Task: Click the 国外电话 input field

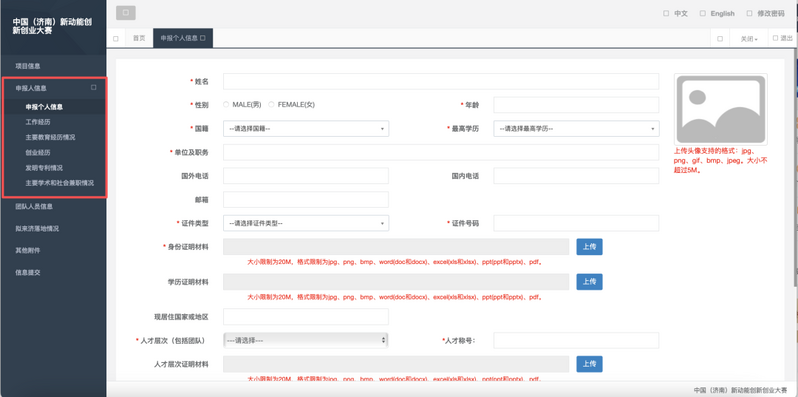Action: (306, 176)
